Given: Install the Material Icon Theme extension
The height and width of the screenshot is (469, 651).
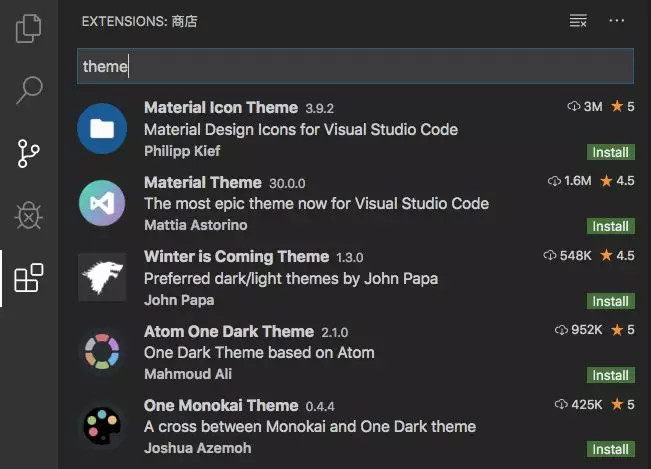Looking at the screenshot, I should click(x=610, y=152).
